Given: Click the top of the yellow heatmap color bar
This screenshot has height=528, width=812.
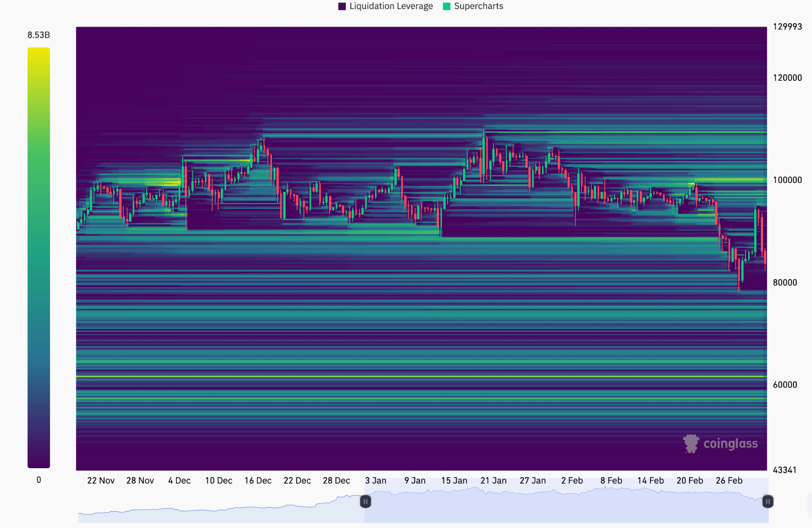Looking at the screenshot, I should (39, 51).
